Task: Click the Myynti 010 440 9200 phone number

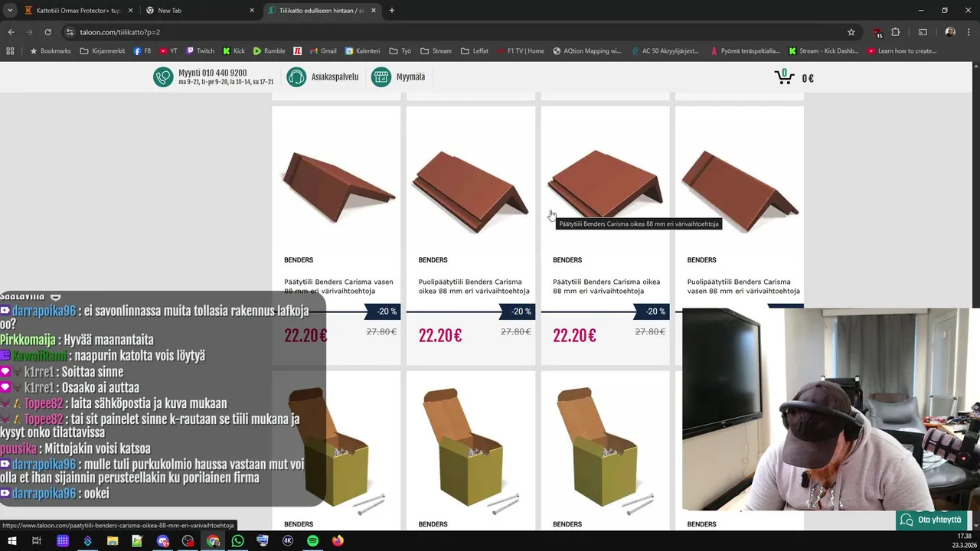Action: click(x=212, y=73)
